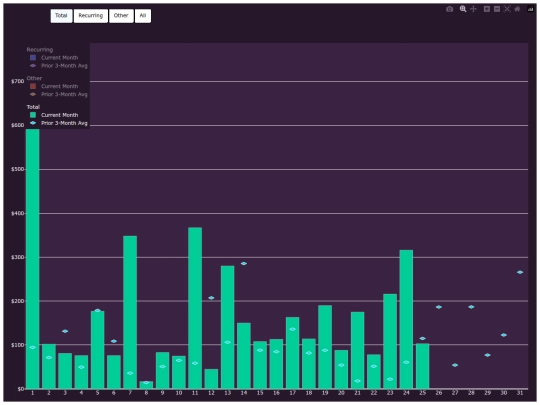Viewport: 540px width, 405px height.
Task: Click the Other filter button
Action: tap(121, 16)
